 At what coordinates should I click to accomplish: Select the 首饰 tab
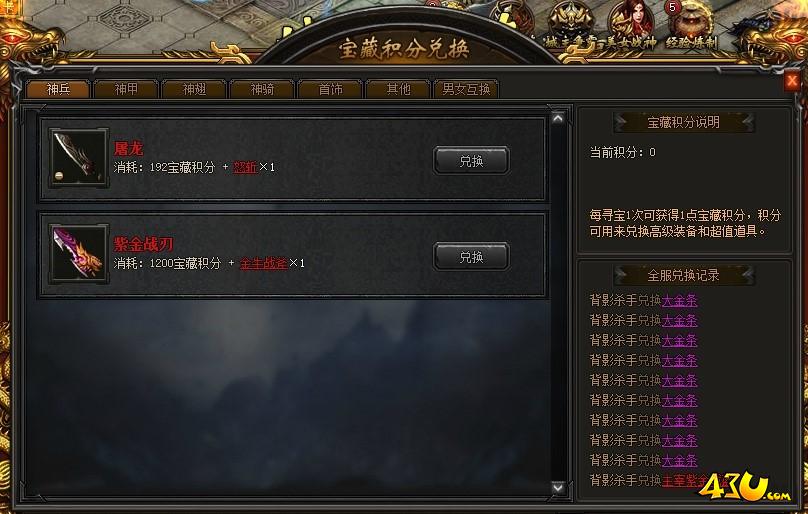coord(330,89)
